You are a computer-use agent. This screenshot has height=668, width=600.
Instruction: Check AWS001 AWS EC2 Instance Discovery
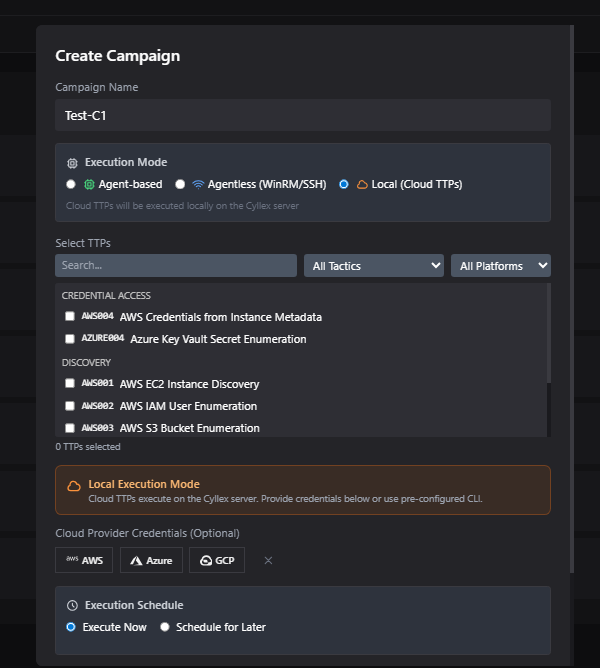[69, 383]
